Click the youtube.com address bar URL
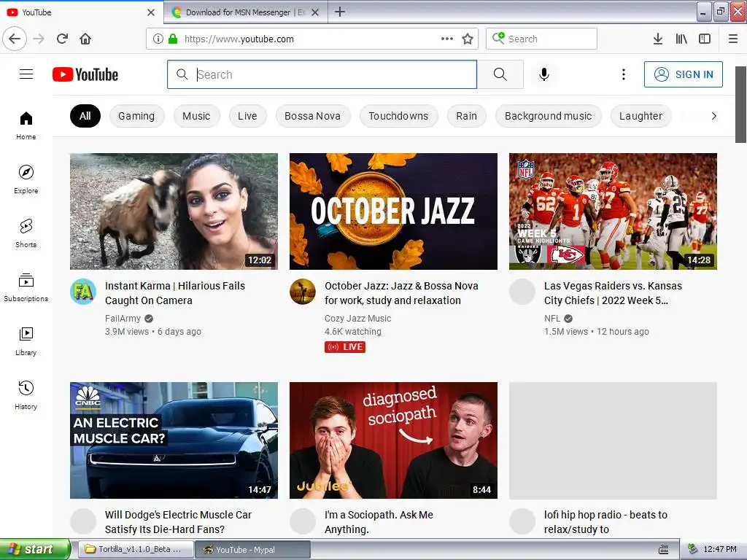Image resolution: width=747 pixels, height=560 pixels. [239, 39]
